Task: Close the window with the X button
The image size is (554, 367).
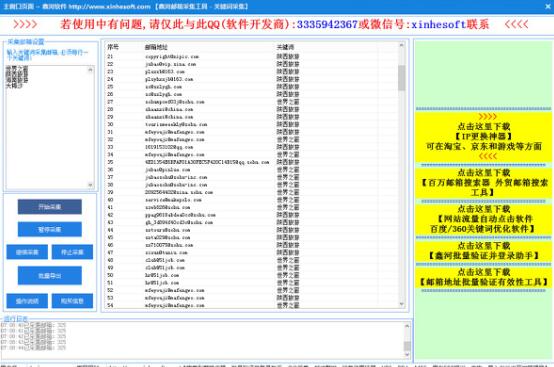Action: tap(548, 6)
